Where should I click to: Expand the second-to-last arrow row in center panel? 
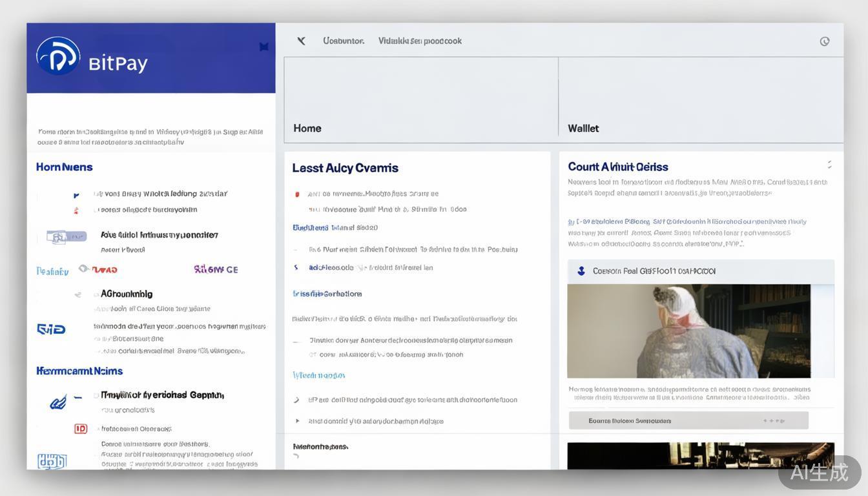(296, 400)
